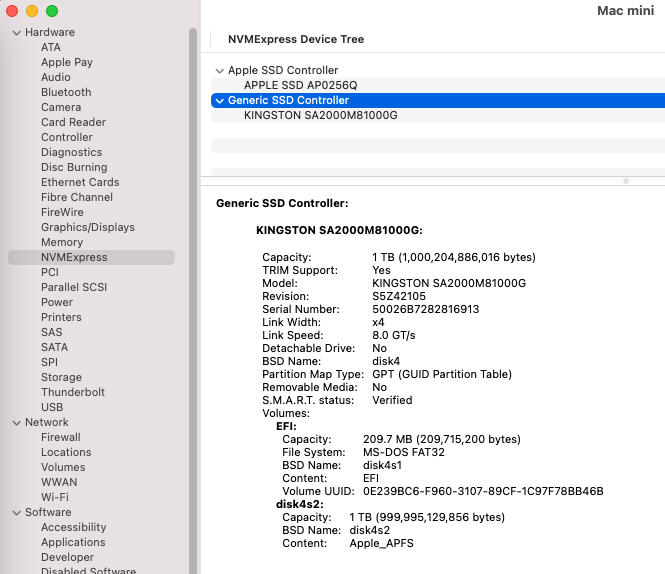Select Hardware category label
Screen dimensions: 665x574
[50, 32]
